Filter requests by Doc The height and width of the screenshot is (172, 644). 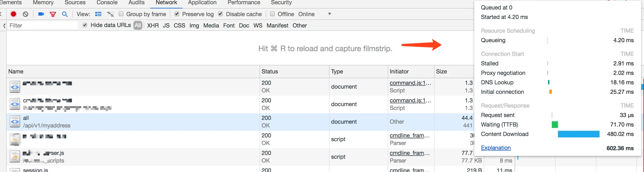pos(244,26)
